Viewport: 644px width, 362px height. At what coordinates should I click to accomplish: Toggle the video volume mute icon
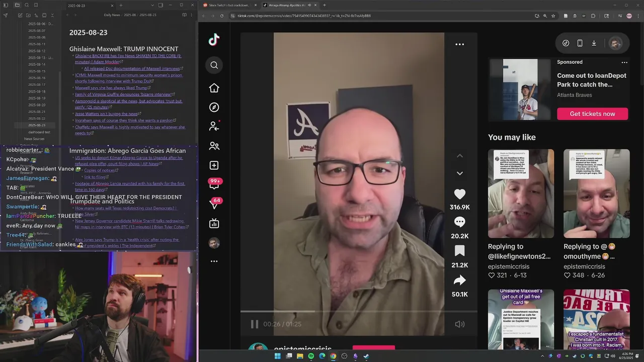click(460, 324)
